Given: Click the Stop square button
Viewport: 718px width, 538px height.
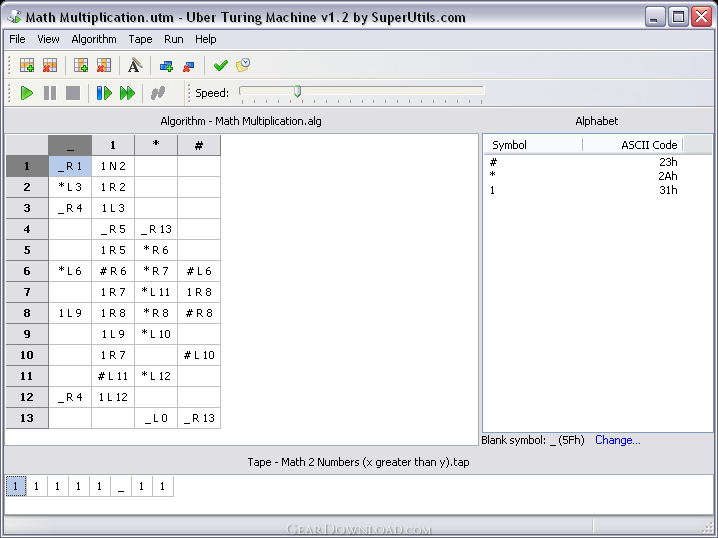Looking at the screenshot, I should pyautogui.click(x=73, y=93).
